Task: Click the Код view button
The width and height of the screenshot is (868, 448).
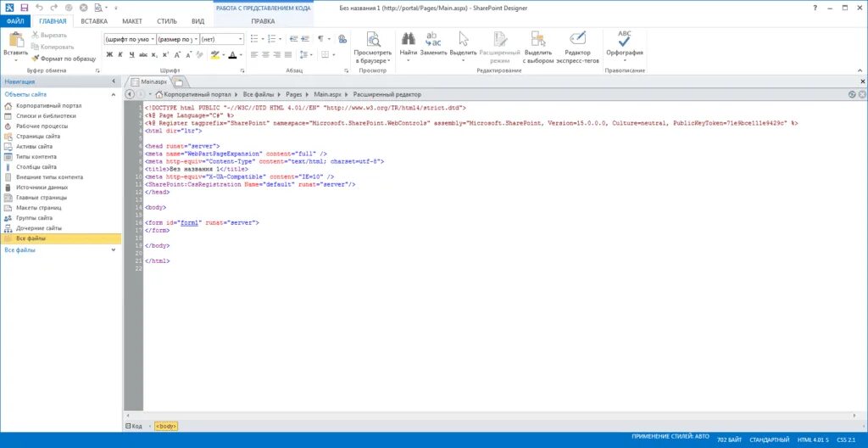Action: point(135,427)
